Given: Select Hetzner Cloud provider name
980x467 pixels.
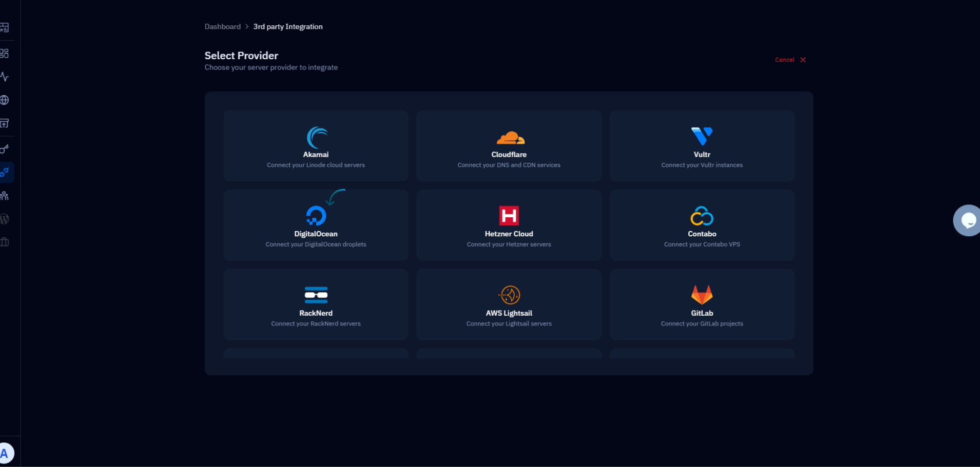Looking at the screenshot, I should (x=509, y=234).
